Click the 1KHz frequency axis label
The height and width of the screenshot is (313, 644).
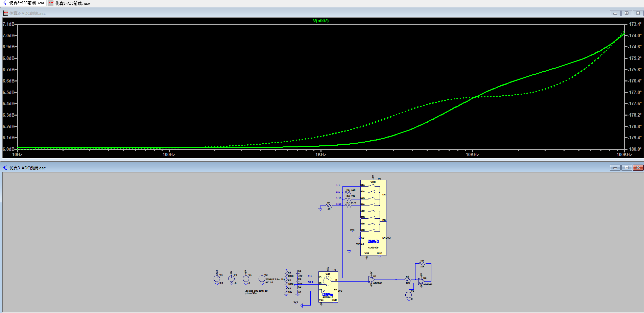tap(320, 154)
